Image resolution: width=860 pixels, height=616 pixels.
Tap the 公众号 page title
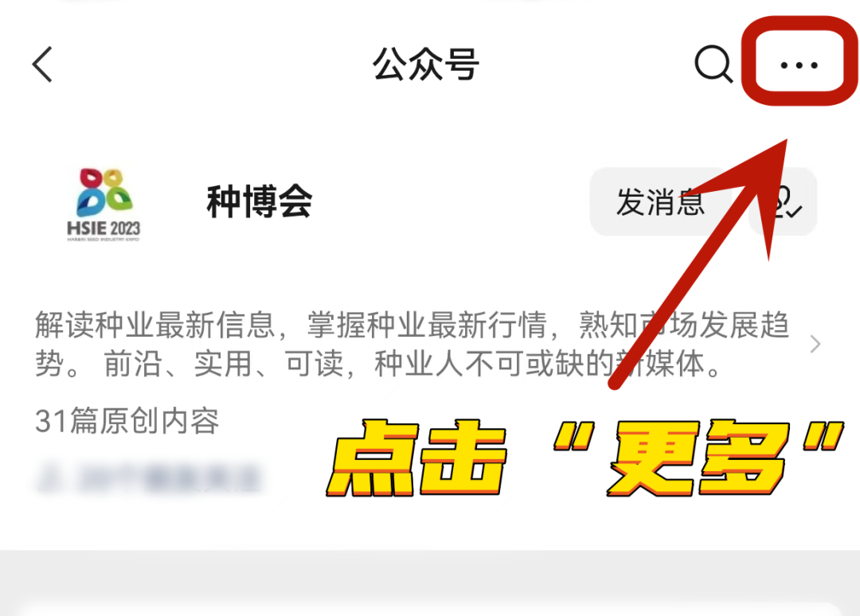426,64
